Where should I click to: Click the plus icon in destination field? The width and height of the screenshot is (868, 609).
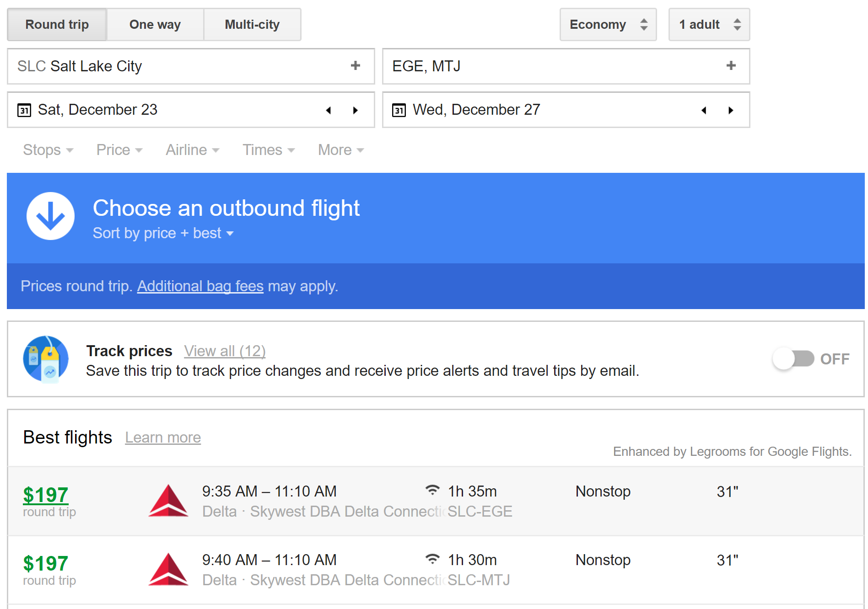pos(731,66)
